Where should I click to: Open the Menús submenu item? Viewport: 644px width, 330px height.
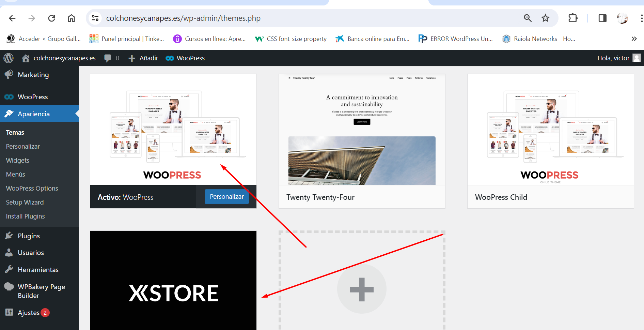tap(16, 175)
